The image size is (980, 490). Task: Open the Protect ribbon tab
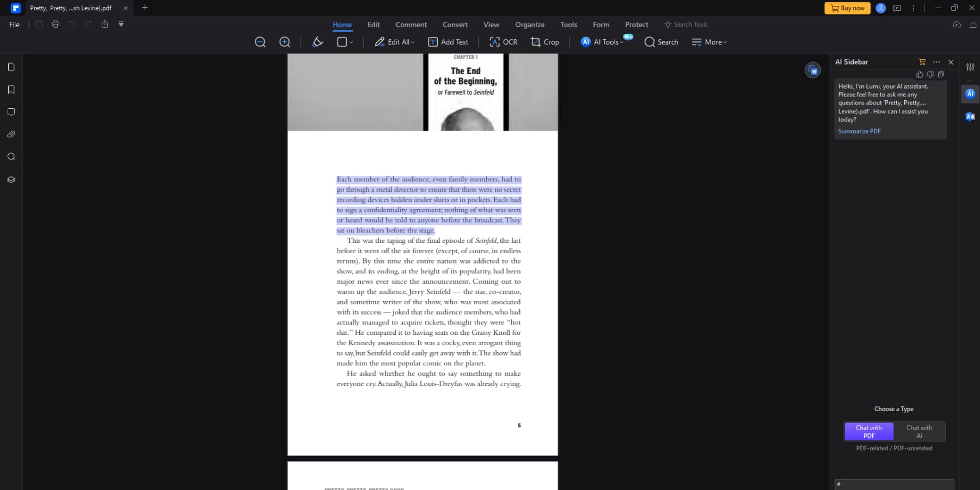coord(636,24)
